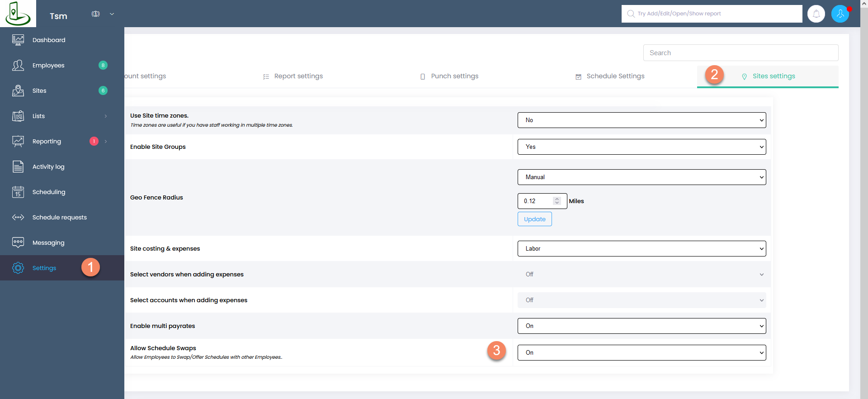Image resolution: width=868 pixels, height=399 pixels.
Task: Switch to Punch settings tab
Action: [x=449, y=76]
